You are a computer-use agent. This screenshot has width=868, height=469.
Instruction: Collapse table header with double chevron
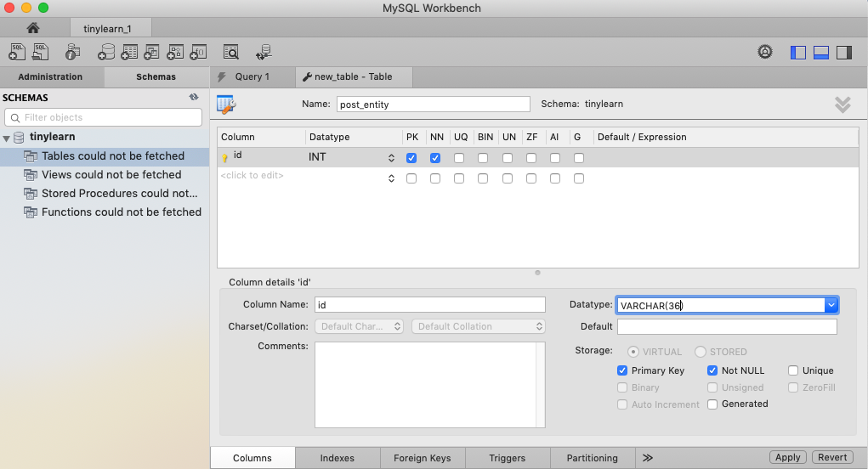coord(842,105)
